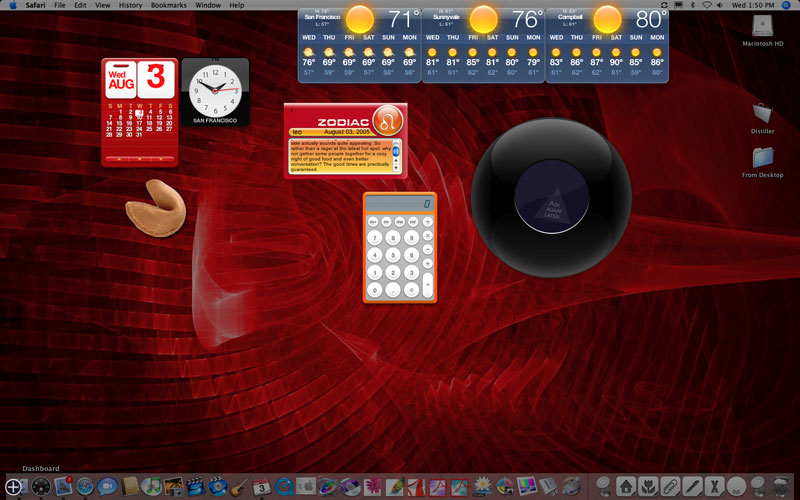This screenshot has height=500, width=800.
Task: Open the Window menu
Action: click(x=208, y=5)
